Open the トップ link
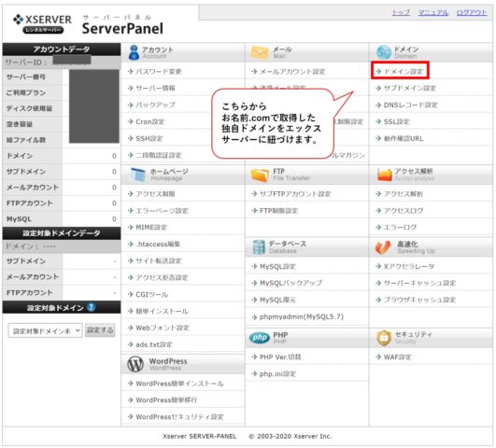 (401, 12)
